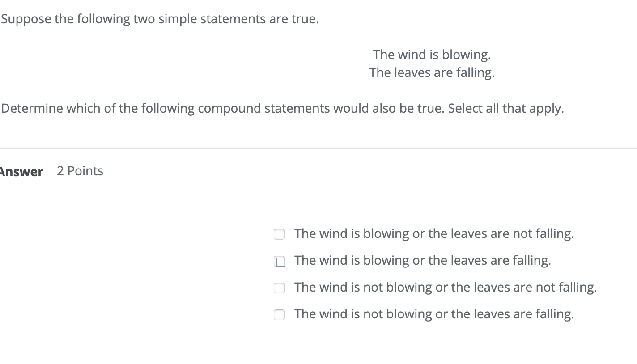This screenshot has width=637, height=364.
Task: Click the statement 'The leaves are falling.'
Action: tap(432, 72)
